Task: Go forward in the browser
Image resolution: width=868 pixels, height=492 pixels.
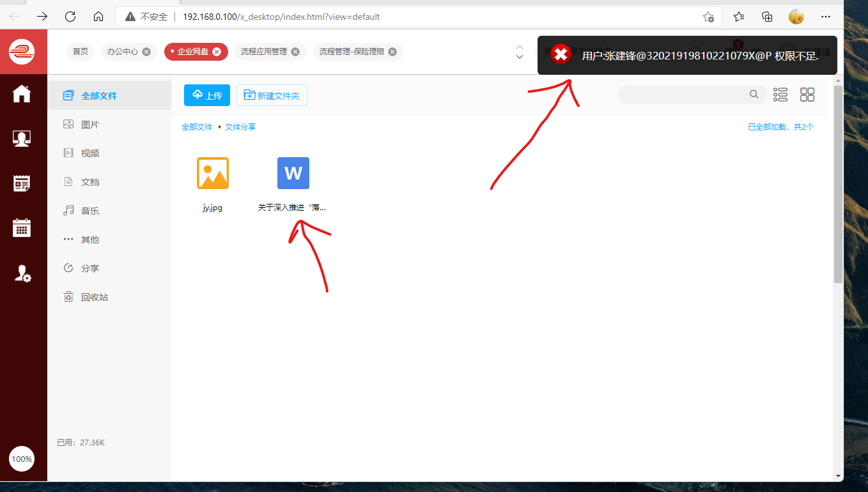Action: click(x=42, y=17)
